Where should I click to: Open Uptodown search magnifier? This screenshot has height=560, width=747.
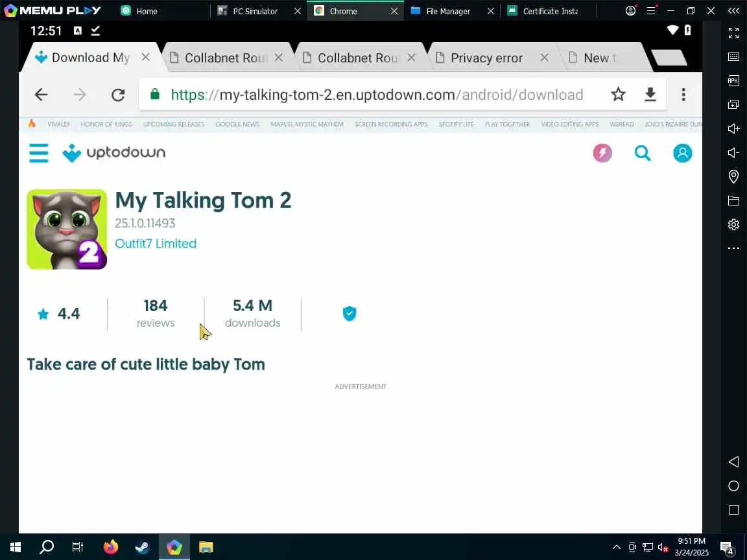click(642, 153)
